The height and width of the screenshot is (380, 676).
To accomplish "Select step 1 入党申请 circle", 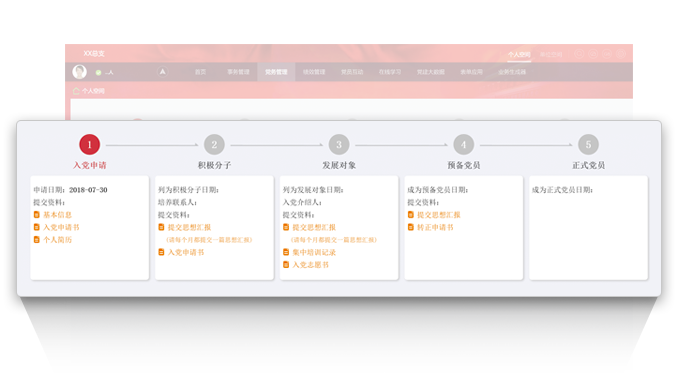I will pyautogui.click(x=90, y=144).
